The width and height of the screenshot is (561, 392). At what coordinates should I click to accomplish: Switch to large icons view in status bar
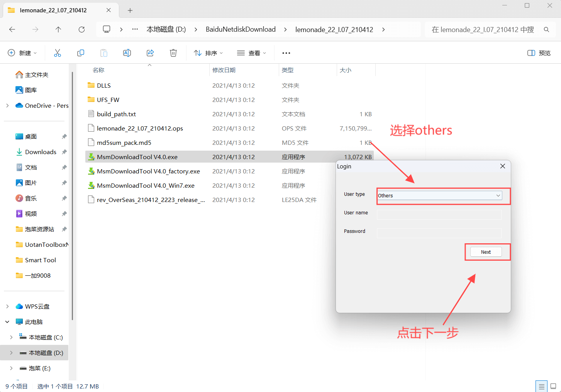point(553,386)
